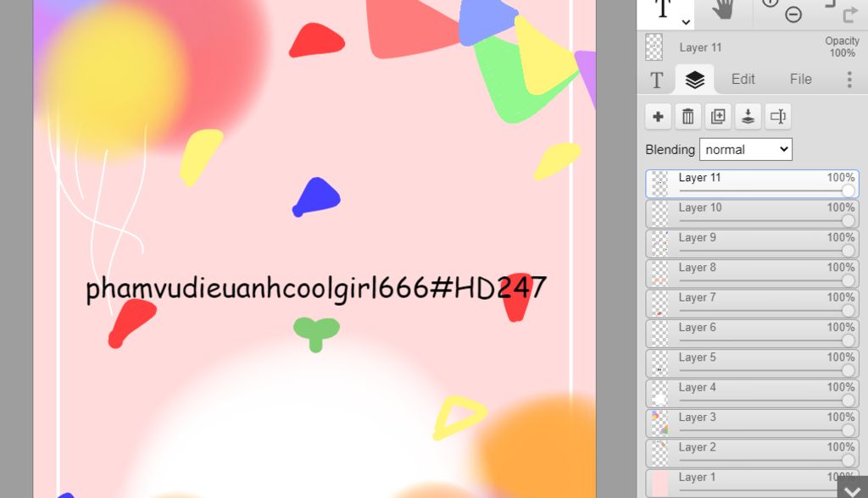The height and width of the screenshot is (498, 868).
Task: Select Layer 9 in the layer list
Action: tap(753, 243)
